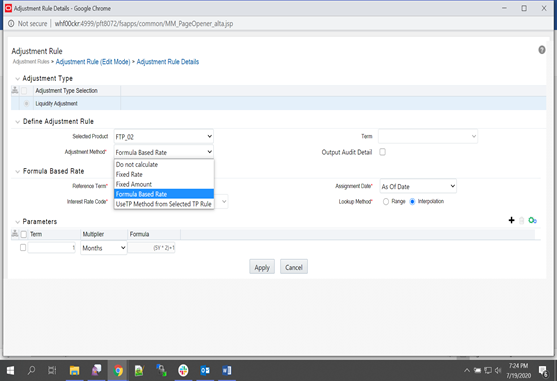Click the 'Multiplier' column header
The width and height of the screenshot is (557, 381).
pyautogui.click(x=93, y=234)
